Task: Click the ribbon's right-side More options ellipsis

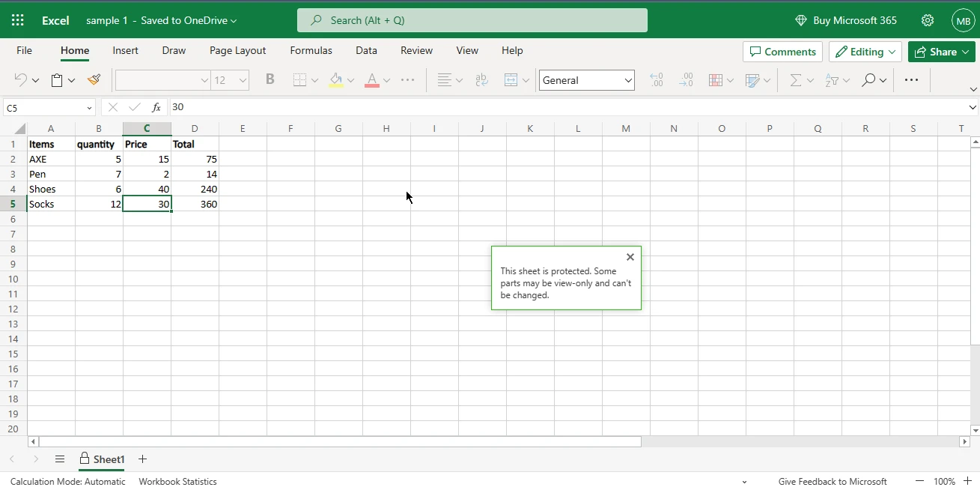Action: click(911, 80)
